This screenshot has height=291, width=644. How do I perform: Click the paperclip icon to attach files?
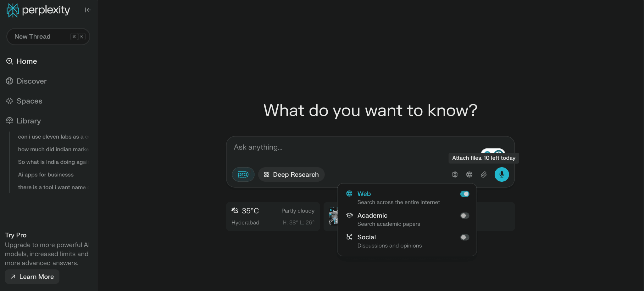click(484, 174)
